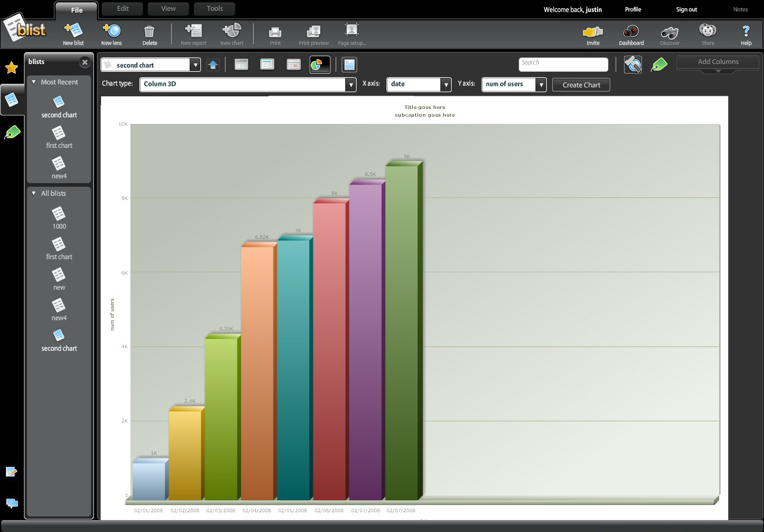Click the globe and satellite icon
Screen dimensions: 764x532
click(x=633, y=65)
